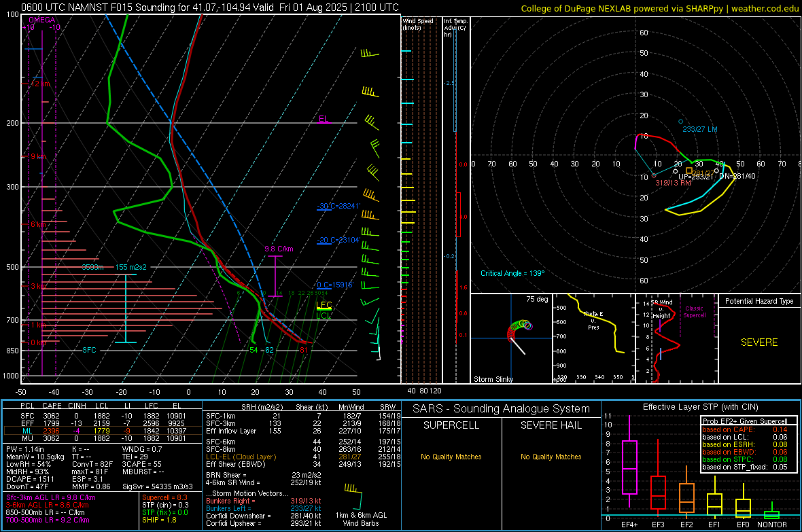The image size is (802, 532).
Task: Click the Wind Speed (knots) panel header
Action: (418, 24)
